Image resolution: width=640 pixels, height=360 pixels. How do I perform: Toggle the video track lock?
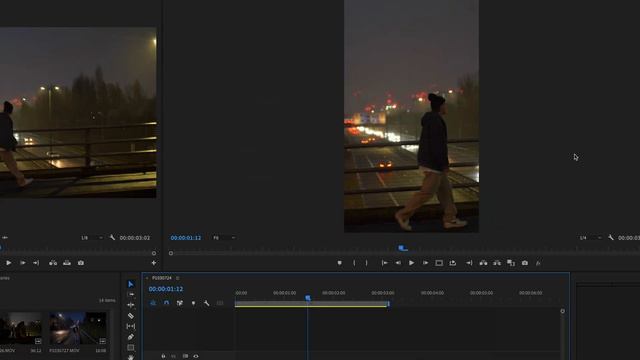[x=163, y=356]
